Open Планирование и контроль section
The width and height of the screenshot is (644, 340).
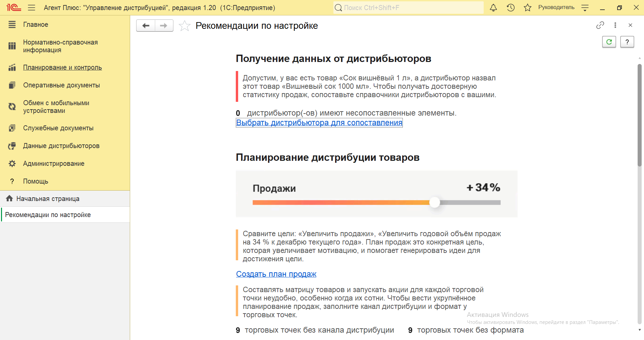tap(62, 67)
